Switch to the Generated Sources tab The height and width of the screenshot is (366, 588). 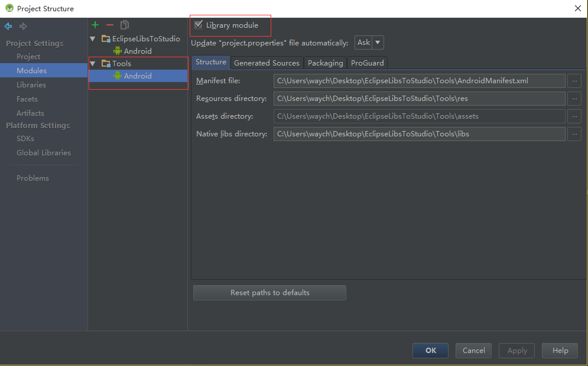[267, 63]
